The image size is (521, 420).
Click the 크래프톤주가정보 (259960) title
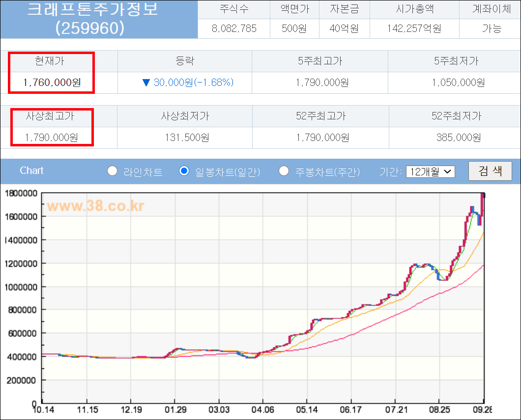click(x=92, y=19)
